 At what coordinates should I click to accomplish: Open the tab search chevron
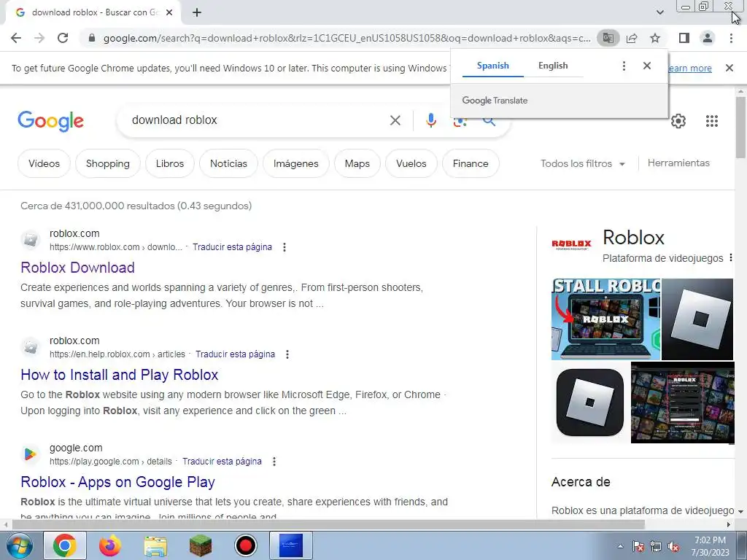click(x=659, y=12)
